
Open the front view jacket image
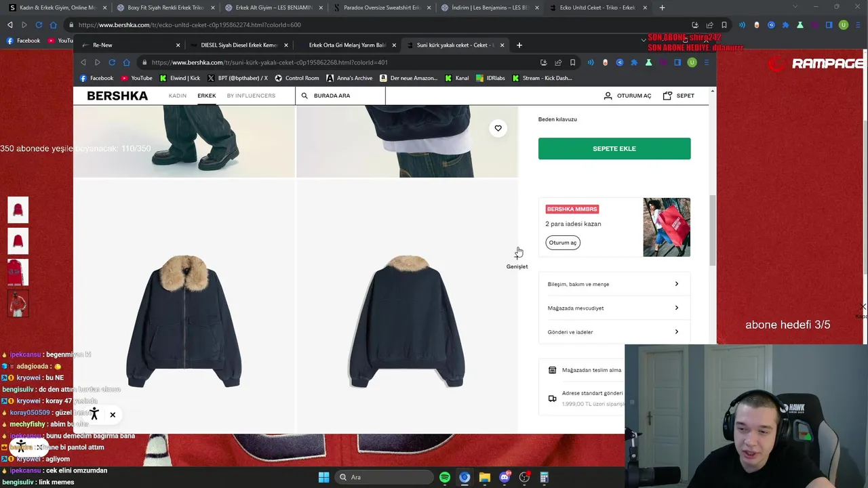(x=184, y=305)
